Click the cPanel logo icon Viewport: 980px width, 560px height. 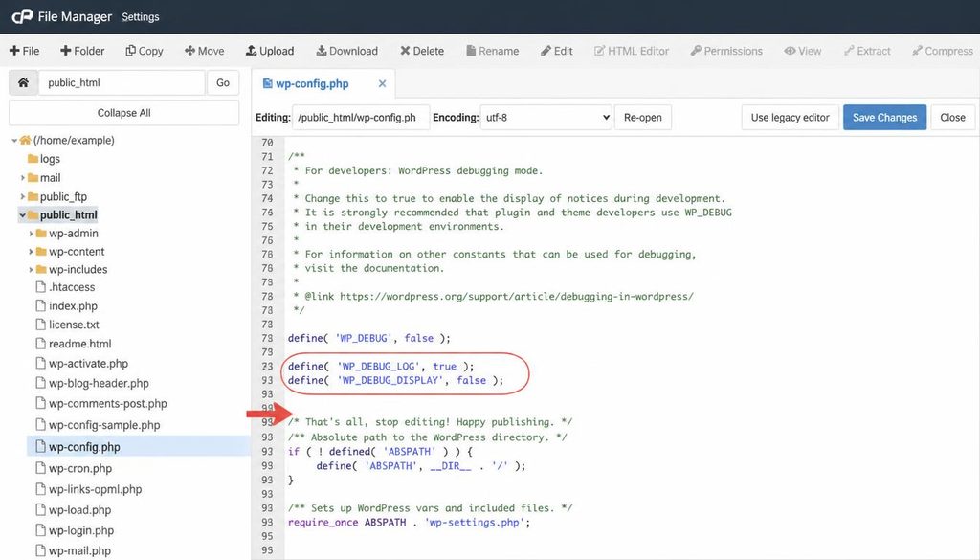(22, 17)
